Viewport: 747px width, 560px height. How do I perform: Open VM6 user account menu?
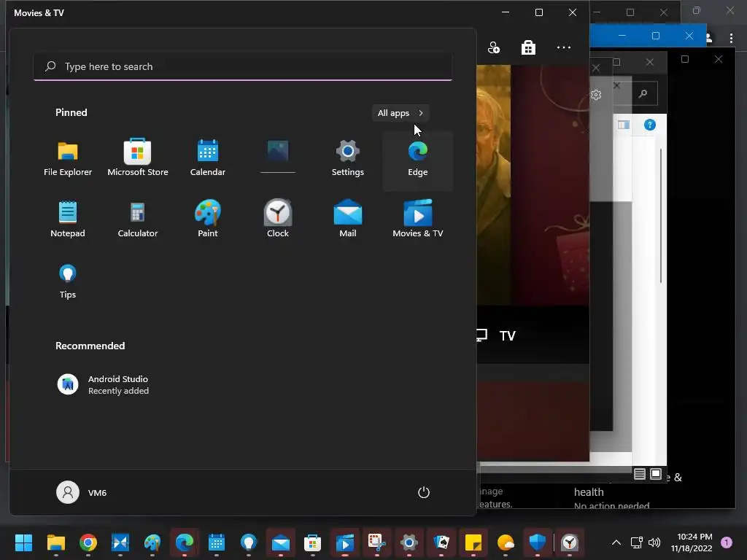coord(82,492)
